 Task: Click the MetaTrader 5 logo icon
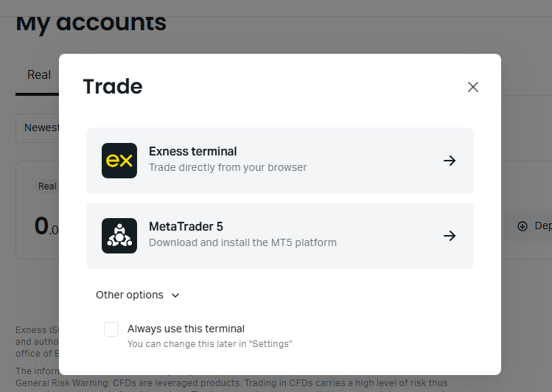119,236
